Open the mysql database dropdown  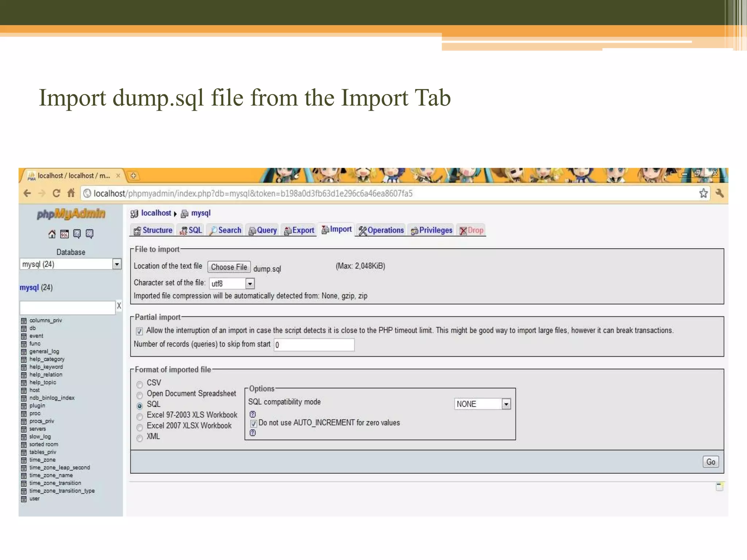pos(117,264)
